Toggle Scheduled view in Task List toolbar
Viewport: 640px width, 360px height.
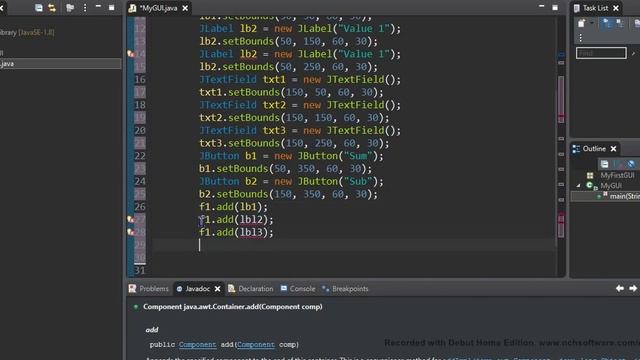point(620,24)
